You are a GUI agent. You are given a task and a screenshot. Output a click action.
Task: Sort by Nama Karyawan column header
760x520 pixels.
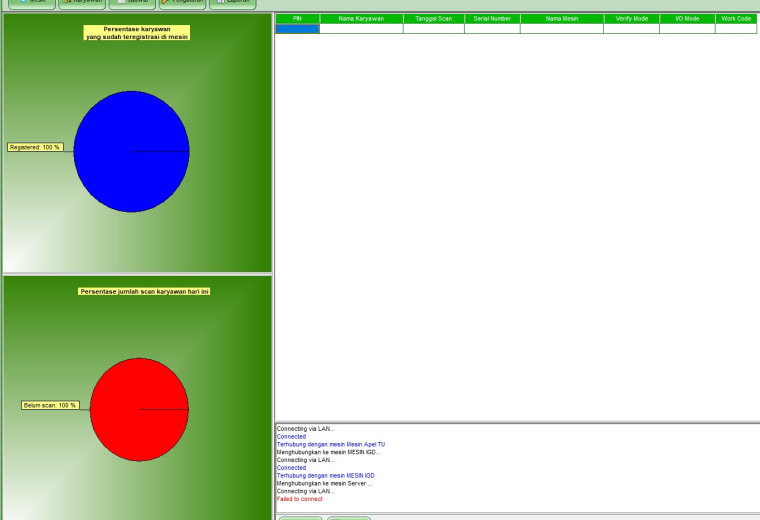point(361,19)
